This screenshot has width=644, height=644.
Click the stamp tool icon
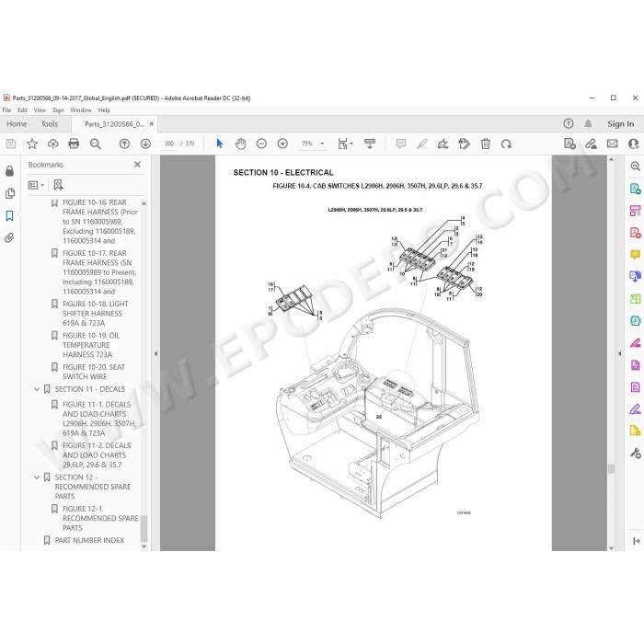tap(464, 144)
